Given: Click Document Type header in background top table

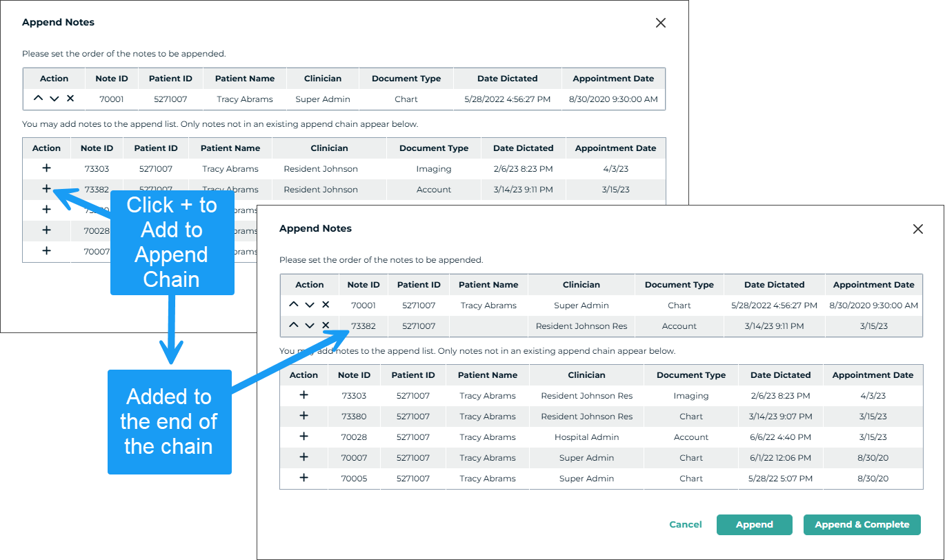Looking at the screenshot, I should point(406,79).
